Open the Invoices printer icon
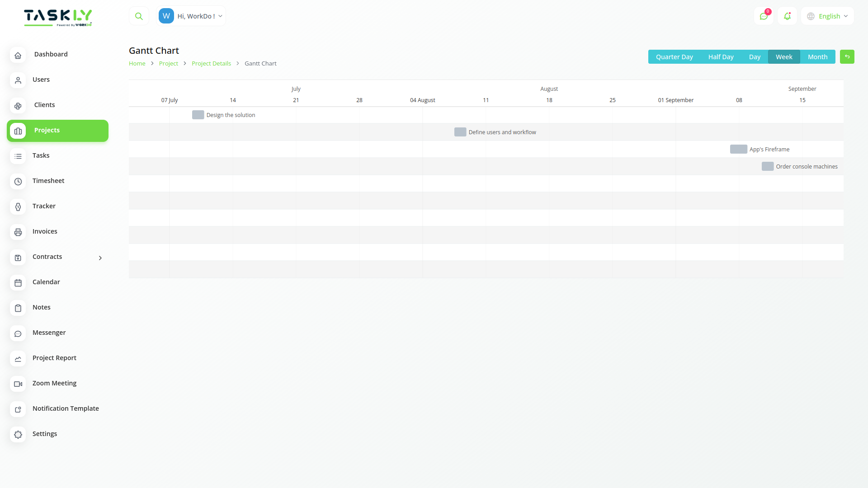Image resolution: width=868 pixels, height=488 pixels. pyautogui.click(x=18, y=232)
